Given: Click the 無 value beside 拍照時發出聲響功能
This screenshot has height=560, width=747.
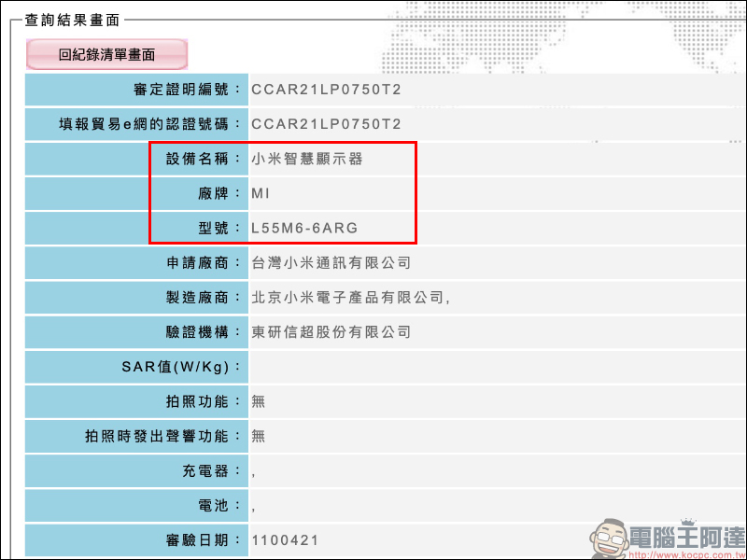Looking at the screenshot, I should (259, 436).
